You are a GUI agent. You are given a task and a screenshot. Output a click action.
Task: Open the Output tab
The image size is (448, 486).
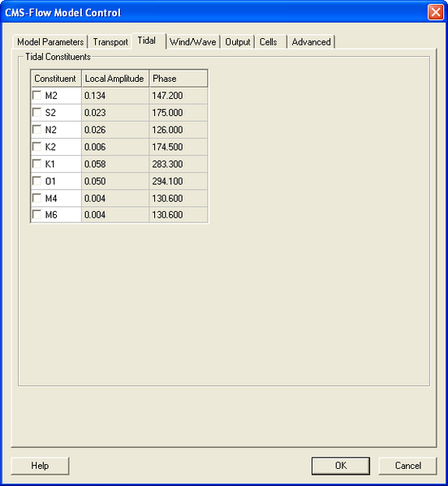click(238, 42)
